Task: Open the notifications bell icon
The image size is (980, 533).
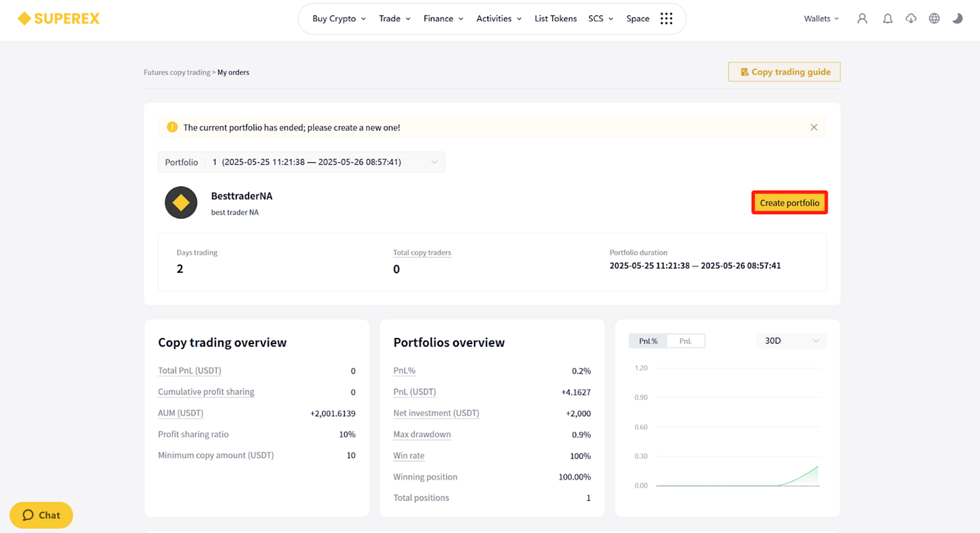Action: coord(888,19)
